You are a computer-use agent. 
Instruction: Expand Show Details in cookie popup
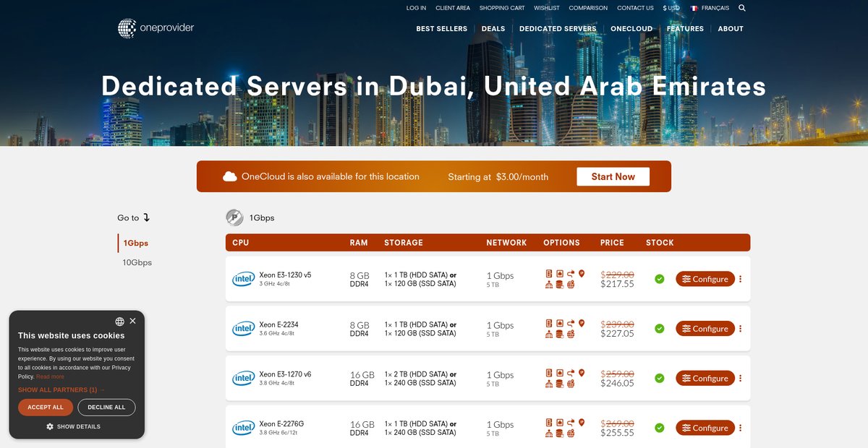[74, 426]
